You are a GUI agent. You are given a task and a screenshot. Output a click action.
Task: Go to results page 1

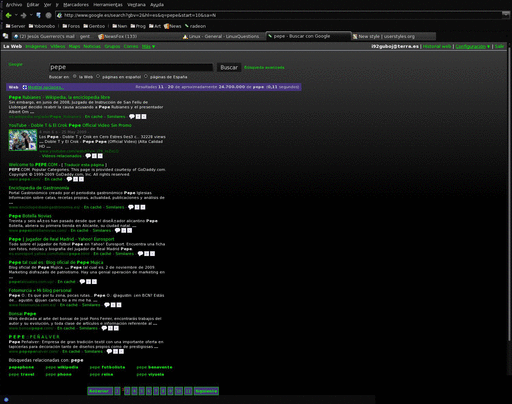point(117,391)
